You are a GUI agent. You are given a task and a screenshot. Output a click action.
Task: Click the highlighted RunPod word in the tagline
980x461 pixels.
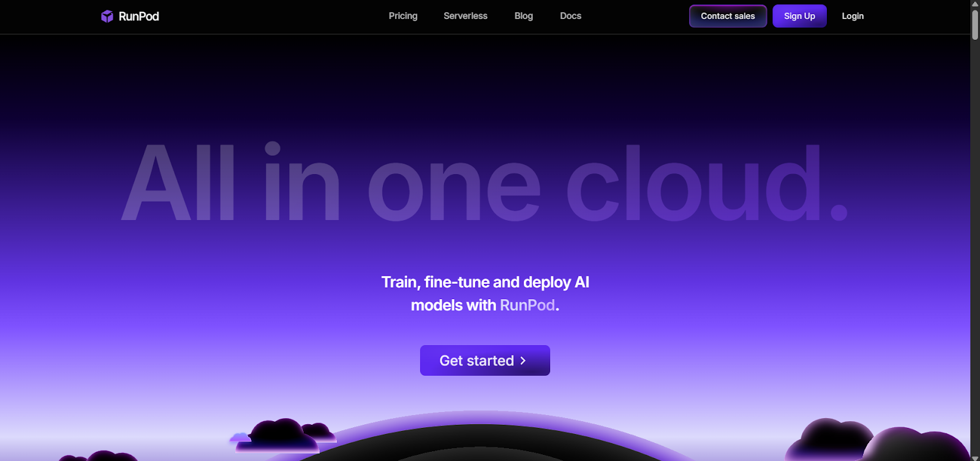(527, 305)
